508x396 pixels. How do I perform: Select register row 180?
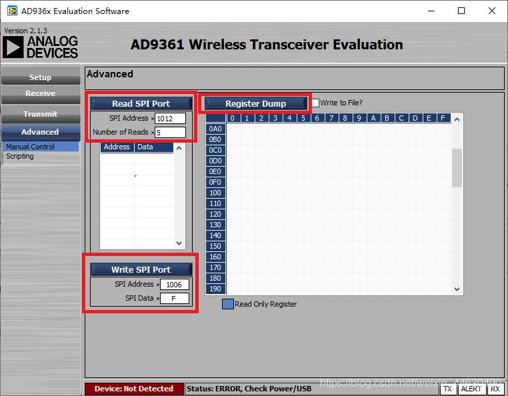coord(215,278)
